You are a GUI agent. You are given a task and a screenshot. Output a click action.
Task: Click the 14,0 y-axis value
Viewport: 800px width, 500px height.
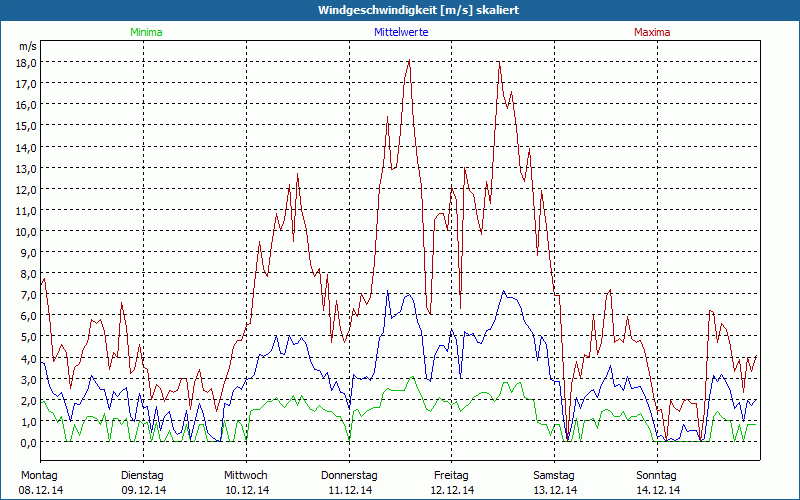28,148
